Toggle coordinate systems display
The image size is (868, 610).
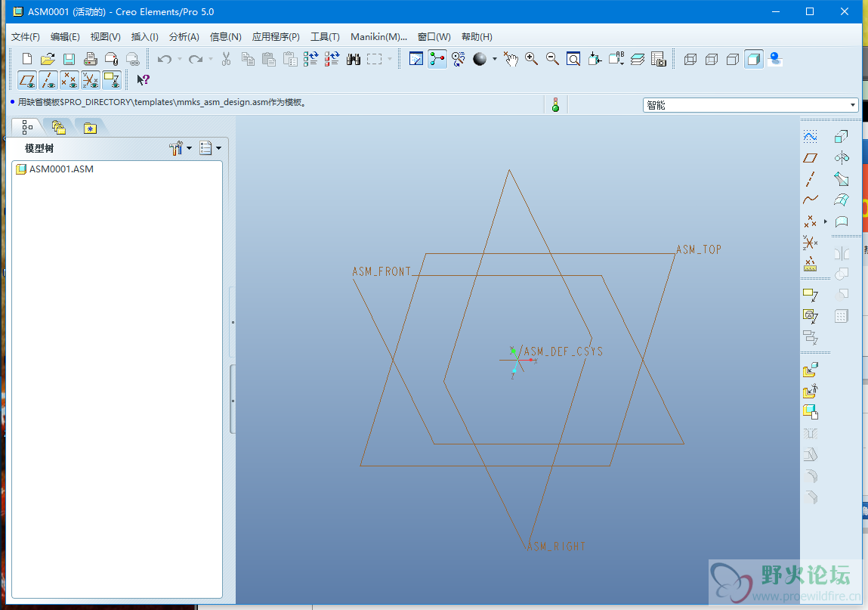[x=90, y=80]
